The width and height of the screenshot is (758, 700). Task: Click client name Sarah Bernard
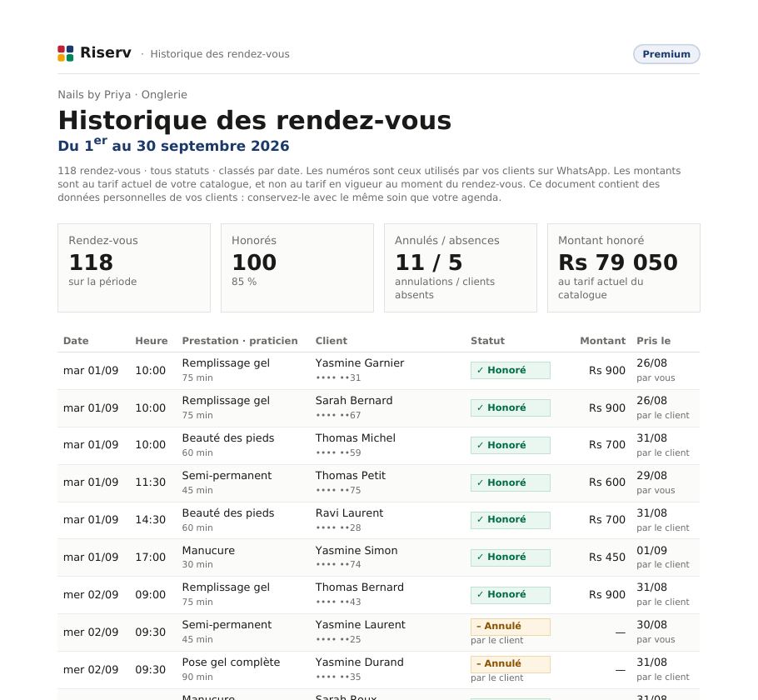(354, 401)
